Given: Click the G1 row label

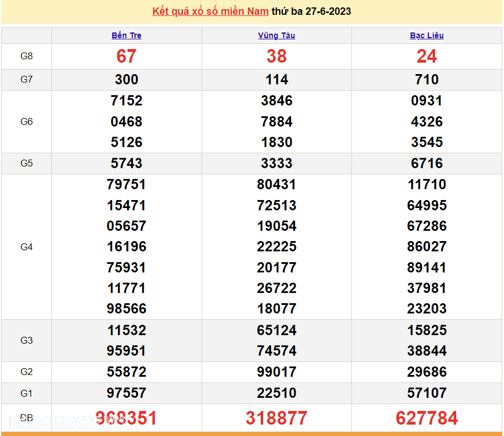Looking at the screenshot, I should 26,393.
